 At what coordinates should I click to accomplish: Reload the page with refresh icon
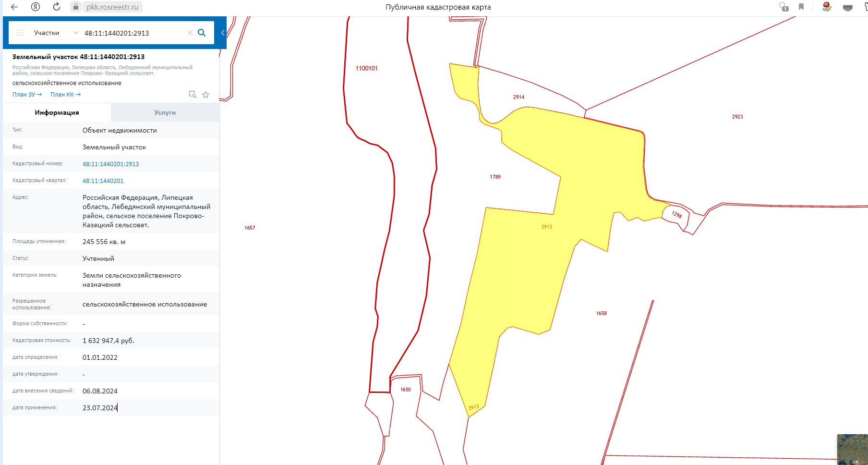56,7
